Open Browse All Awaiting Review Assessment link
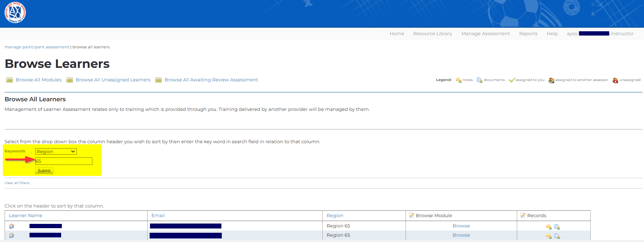The height and width of the screenshot is (242, 644). pos(211,80)
